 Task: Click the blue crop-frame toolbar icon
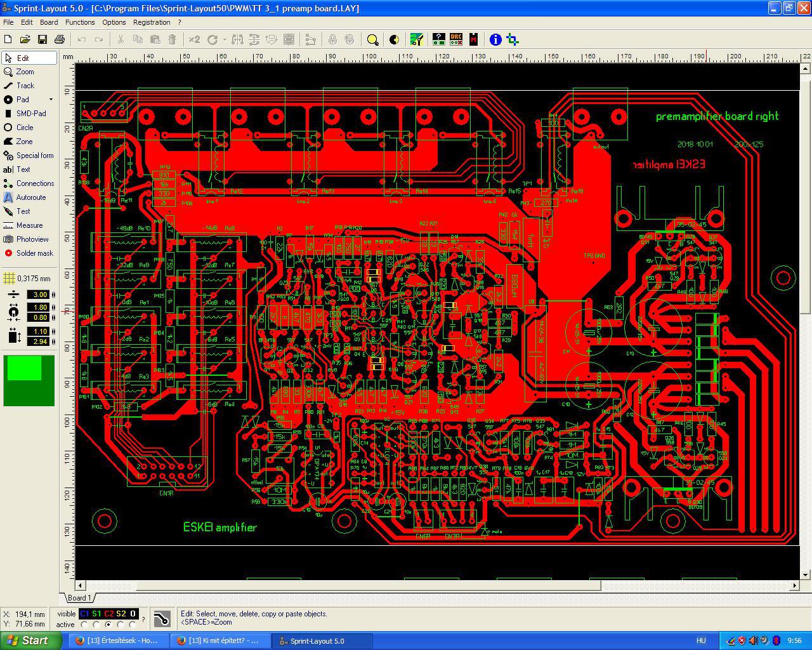[513, 39]
